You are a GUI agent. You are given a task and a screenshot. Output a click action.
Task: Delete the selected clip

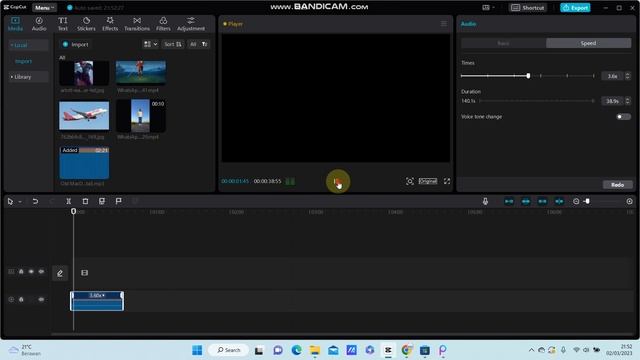click(85, 201)
